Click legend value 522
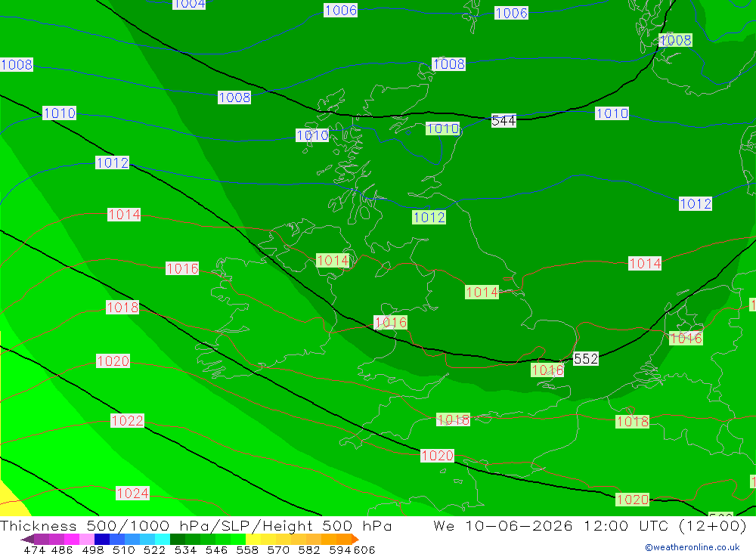Viewport: 756px width, 554px height. pos(154,549)
